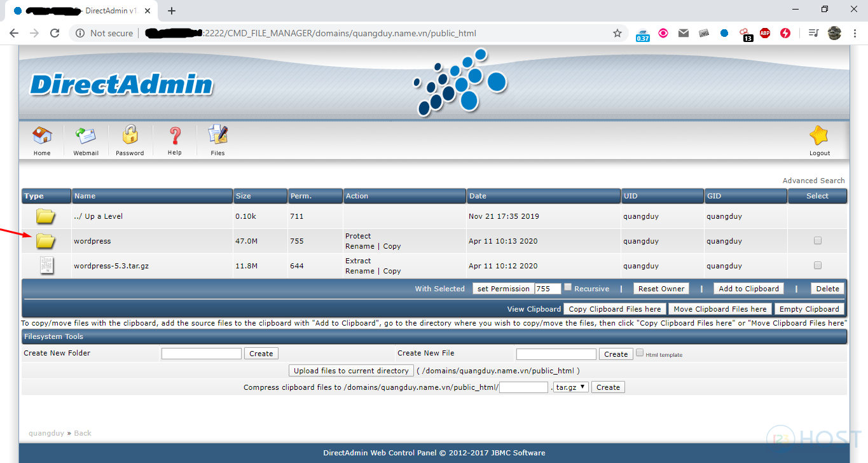Open Chrome three-dot menu
The image size is (868, 463).
(855, 33)
